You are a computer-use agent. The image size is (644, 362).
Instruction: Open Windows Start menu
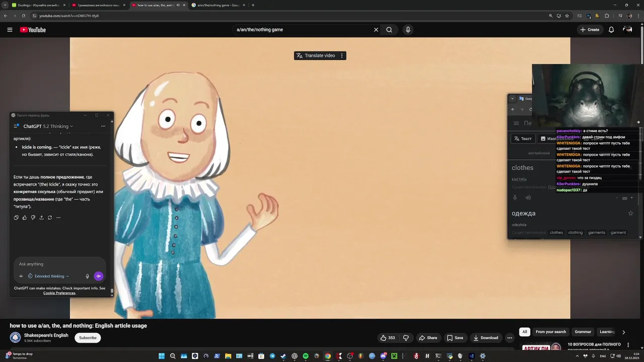[162, 356]
